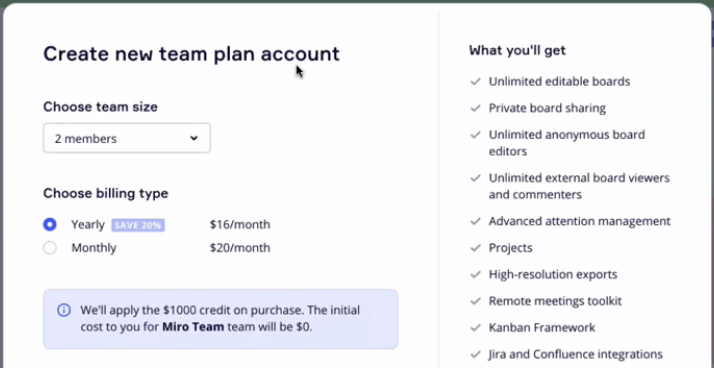The height and width of the screenshot is (368, 714).
Task: Click the Unlimited anonymous board editors feature
Action: coord(567,143)
